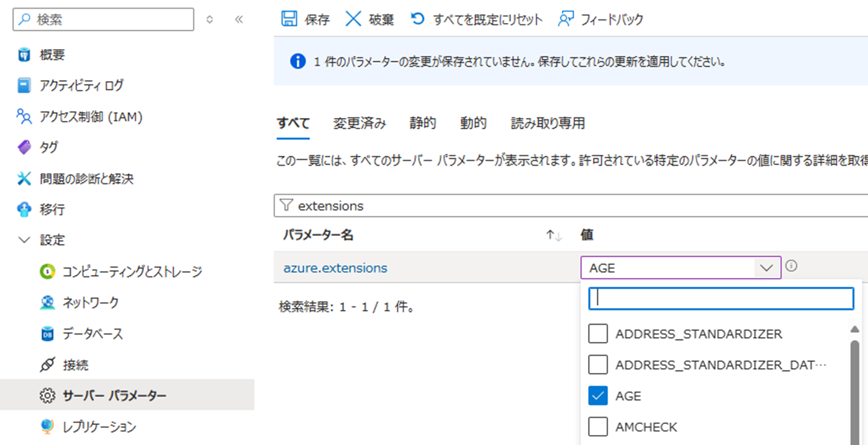Click the 保存 button label
868x445 pixels.
tap(317, 19)
